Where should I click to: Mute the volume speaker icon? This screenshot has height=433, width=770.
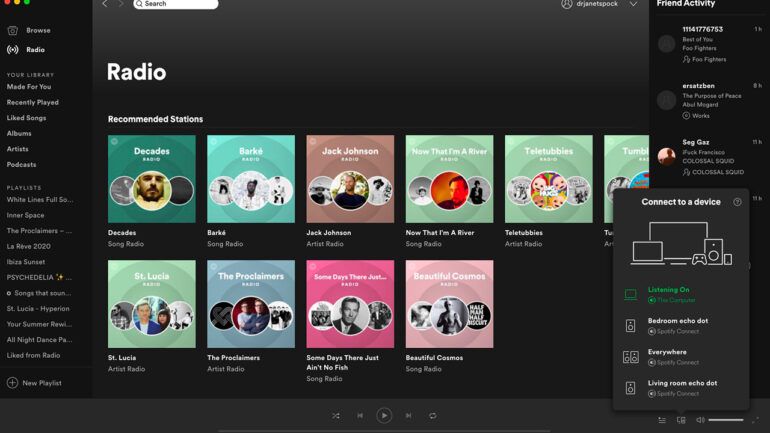(x=700, y=420)
